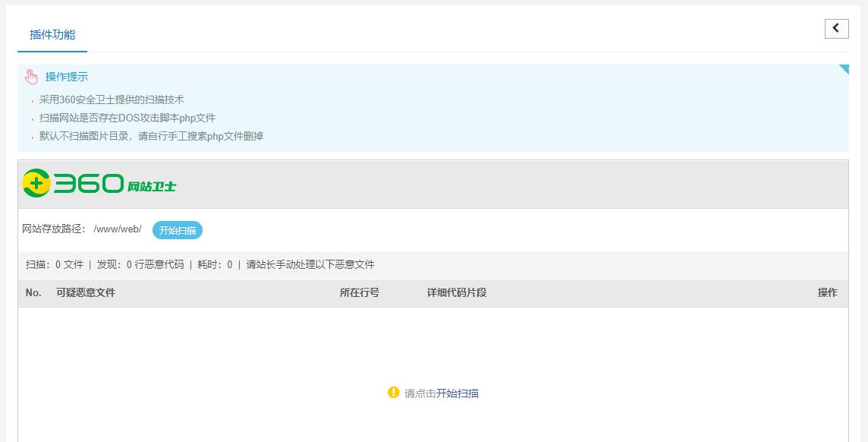Click the 360 网站卫士 logo
Screen dimensions: 868x442
click(x=99, y=183)
